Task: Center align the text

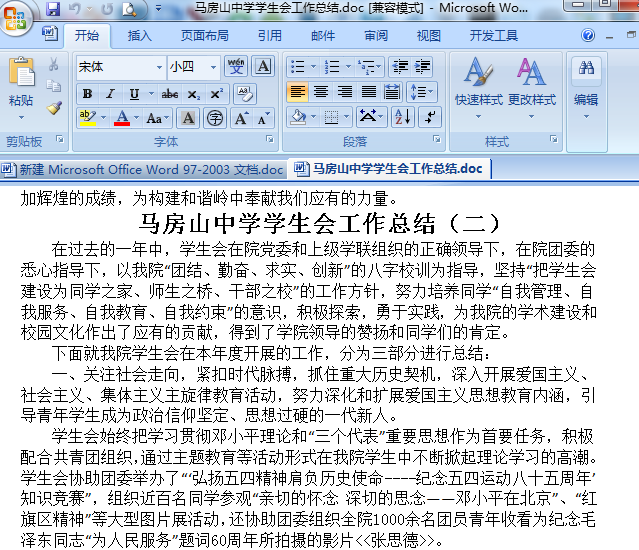Action: 321,92
